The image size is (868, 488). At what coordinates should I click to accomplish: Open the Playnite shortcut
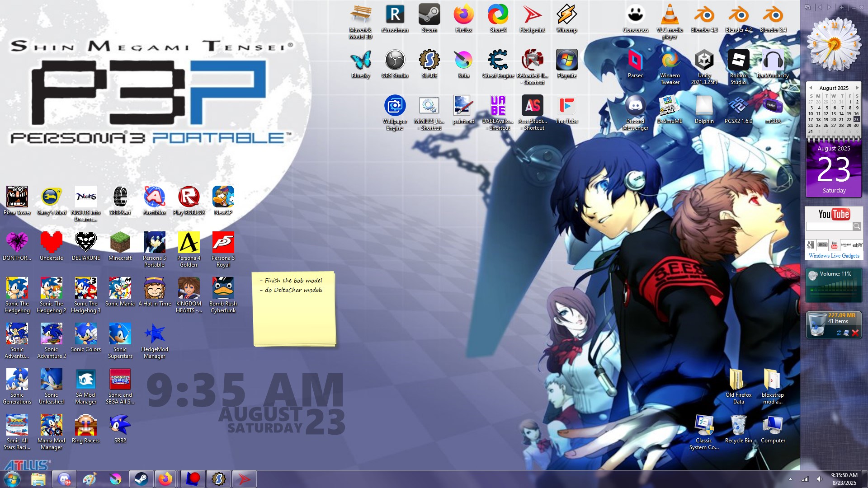(566, 64)
